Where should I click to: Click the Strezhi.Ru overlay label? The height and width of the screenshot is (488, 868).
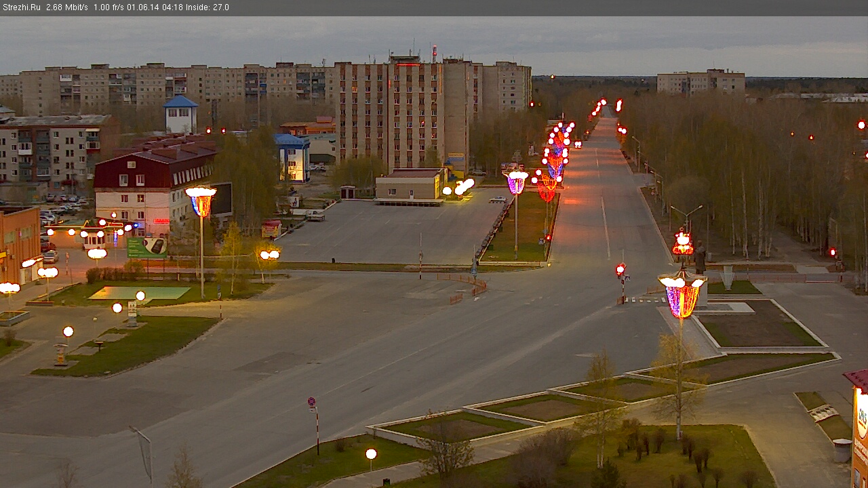[x=22, y=7]
